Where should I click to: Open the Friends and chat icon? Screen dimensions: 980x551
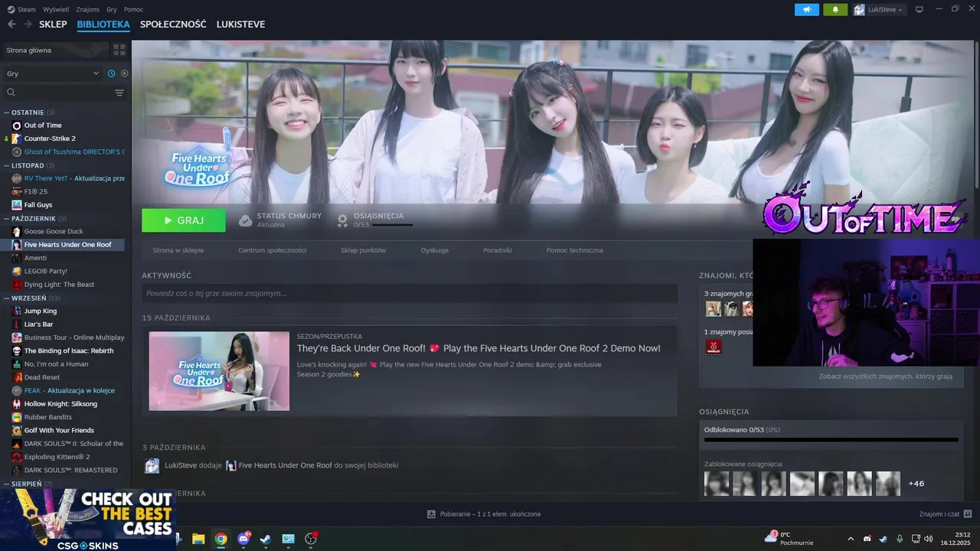coord(968,514)
